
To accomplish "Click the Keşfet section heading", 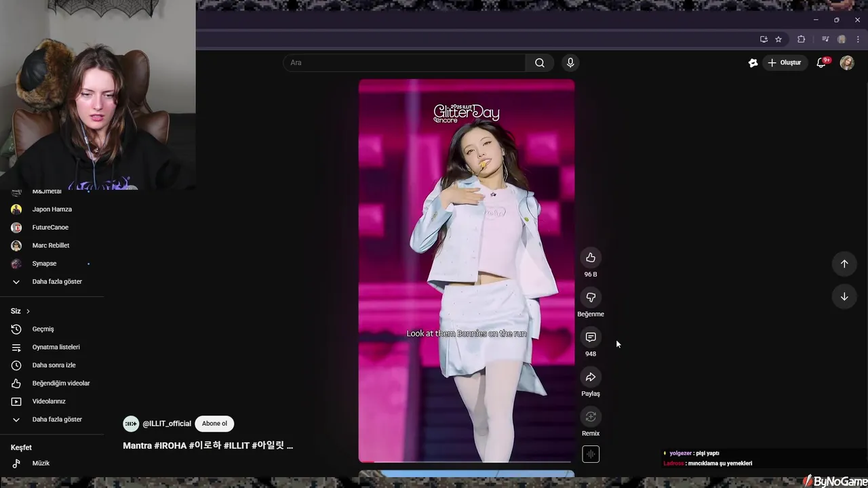I will tap(21, 448).
